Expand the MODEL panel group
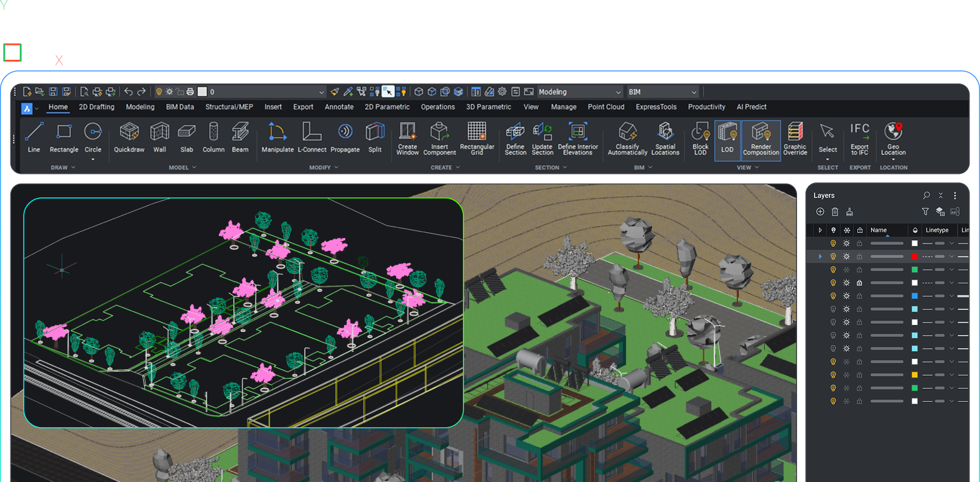980x482 pixels. (x=182, y=168)
